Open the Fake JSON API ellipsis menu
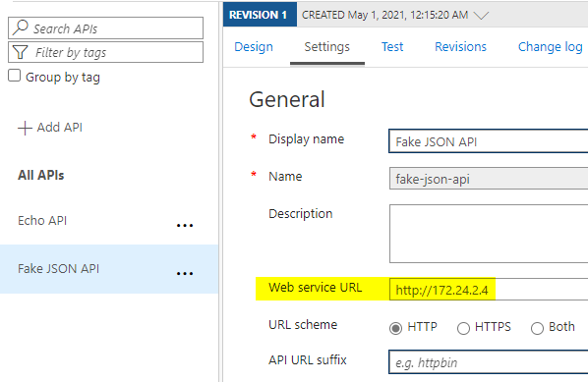The height and width of the screenshot is (382, 588). click(185, 273)
